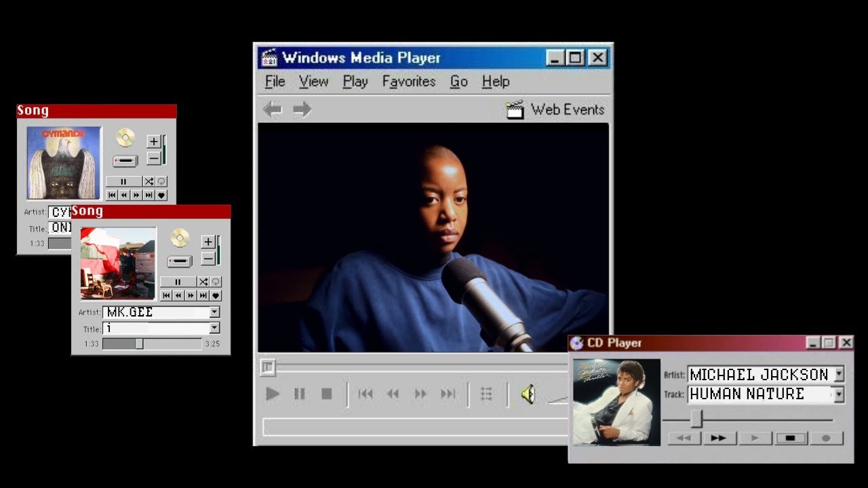This screenshot has width=868, height=488.
Task: Click volume minus in the MK.GEE Song window
Action: pos(208,259)
